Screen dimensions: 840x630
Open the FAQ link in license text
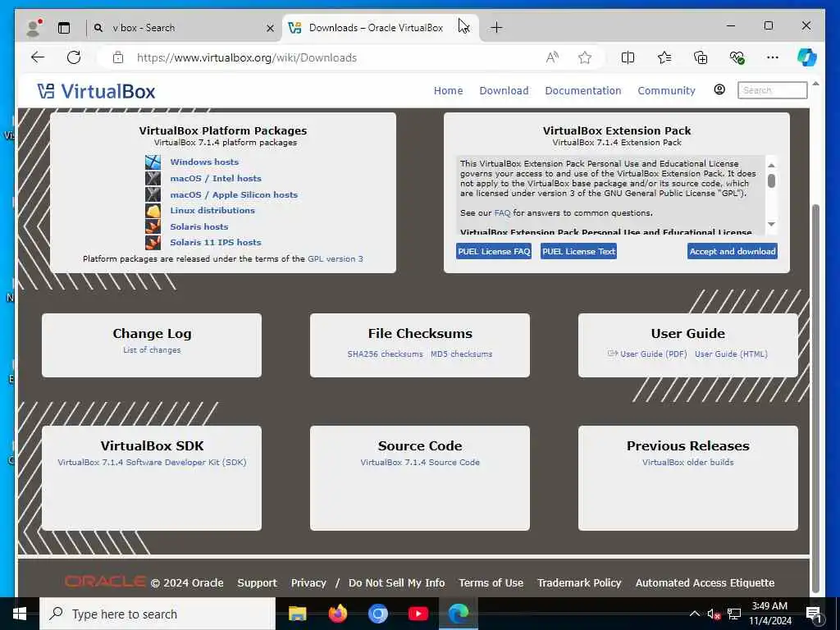pyautogui.click(x=503, y=213)
